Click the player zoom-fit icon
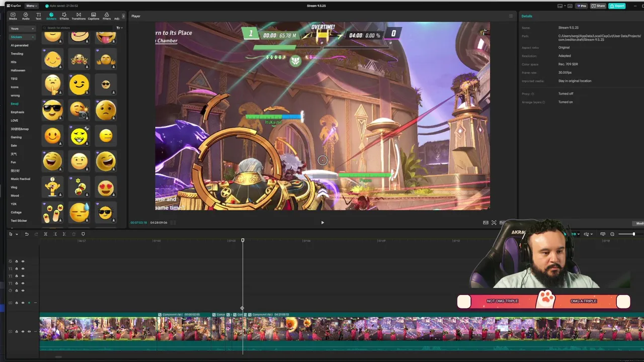Viewport: 644px width, 362px height. pos(494,222)
